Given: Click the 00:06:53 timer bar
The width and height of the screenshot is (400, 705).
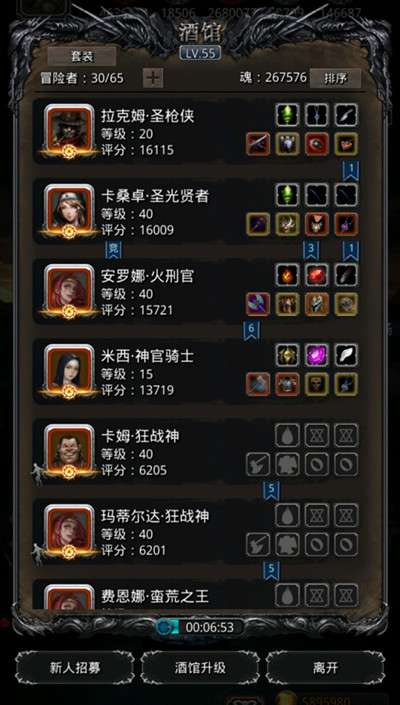Looking at the screenshot, I should tap(200, 627).
